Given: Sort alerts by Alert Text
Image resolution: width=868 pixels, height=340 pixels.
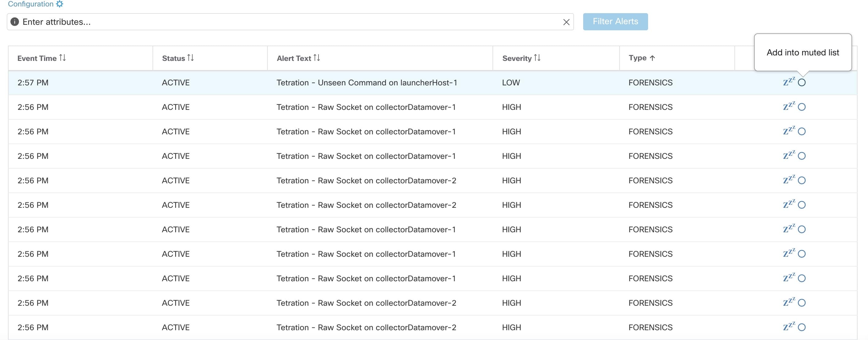Looking at the screenshot, I should point(317,58).
